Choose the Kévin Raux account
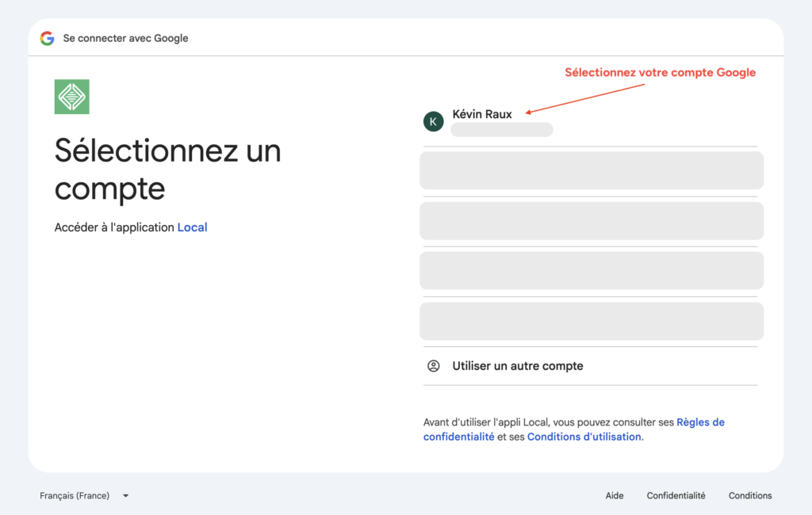The width and height of the screenshot is (812, 515). pyautogui.click(x=590, y=122)
